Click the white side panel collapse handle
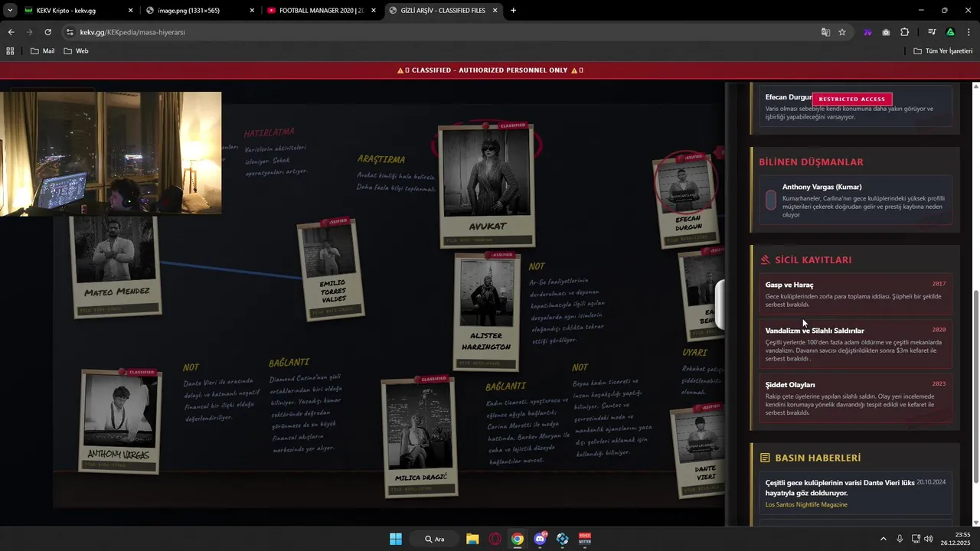Viewport: 980px width, 551px height. pyautogui.click(x=720, y=305)
